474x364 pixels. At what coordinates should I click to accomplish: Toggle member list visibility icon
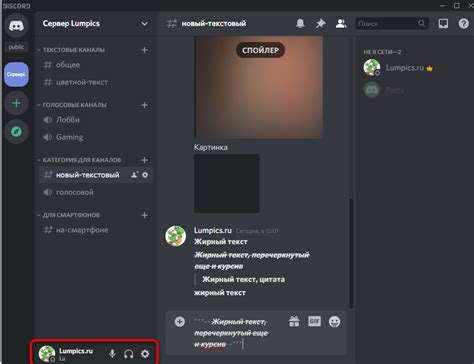341,23
